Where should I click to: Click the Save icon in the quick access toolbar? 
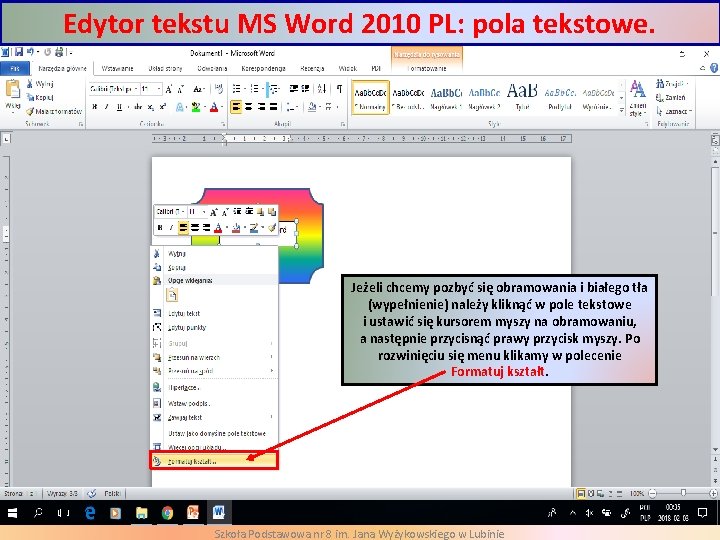point(19,52)
